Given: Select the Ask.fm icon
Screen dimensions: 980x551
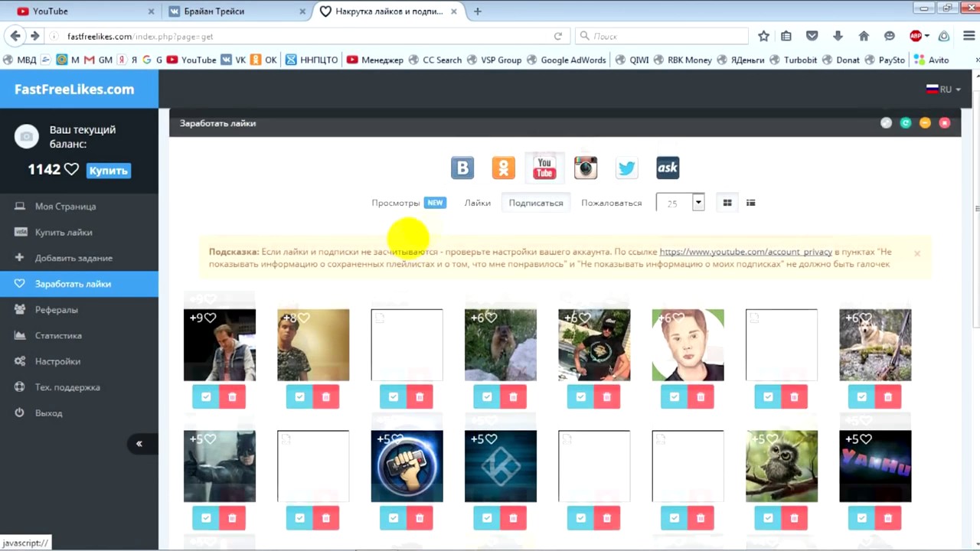Looking at the screenshot, I should (668, 168).
